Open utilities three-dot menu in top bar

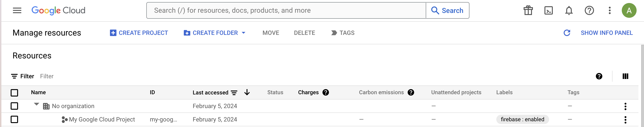coord(610,10)
